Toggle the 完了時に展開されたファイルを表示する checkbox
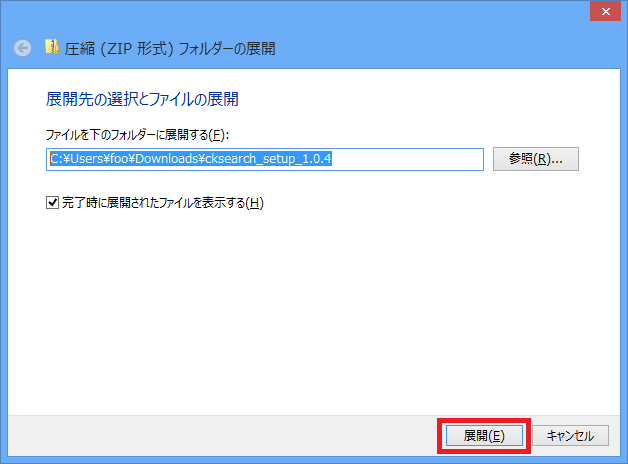Viewport: 628px width, 464px height. pos(53,203)
